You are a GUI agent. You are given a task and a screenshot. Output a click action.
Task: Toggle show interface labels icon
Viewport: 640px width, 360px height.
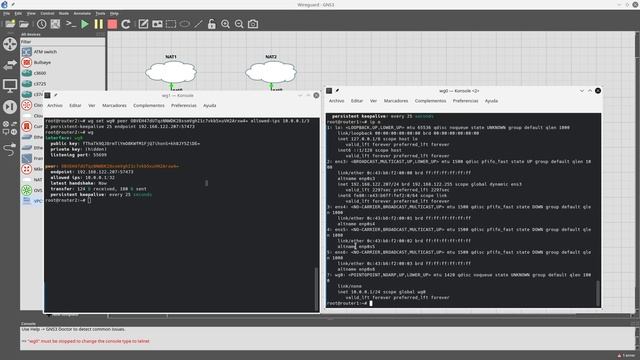click(56, 24)
